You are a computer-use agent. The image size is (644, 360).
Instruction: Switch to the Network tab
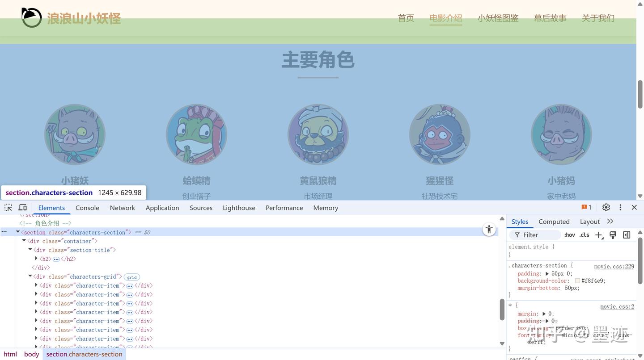[122, 208]
